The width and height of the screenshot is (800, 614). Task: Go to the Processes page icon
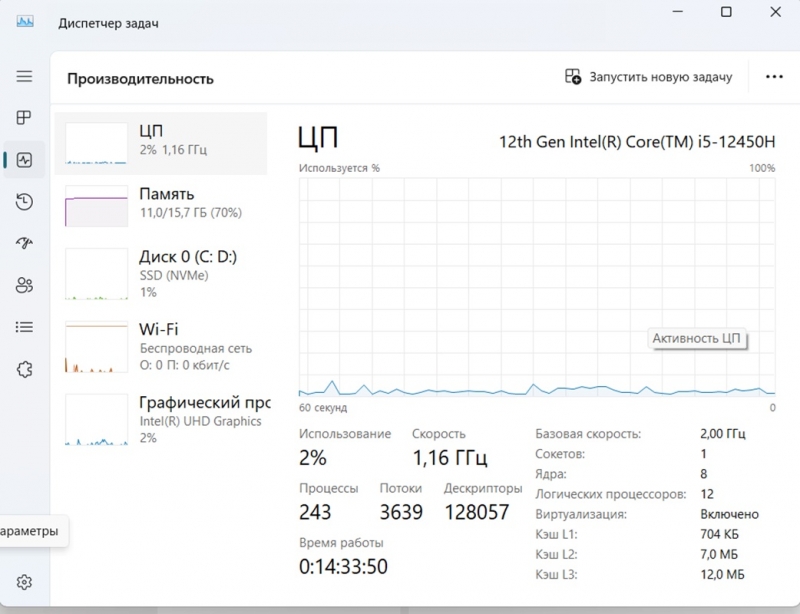pos(24,118)
